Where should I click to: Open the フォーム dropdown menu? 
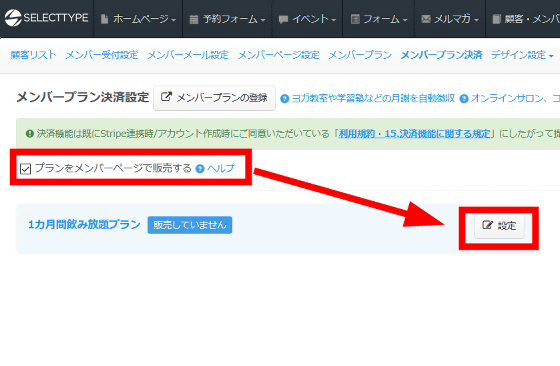[x=379, y=19]
